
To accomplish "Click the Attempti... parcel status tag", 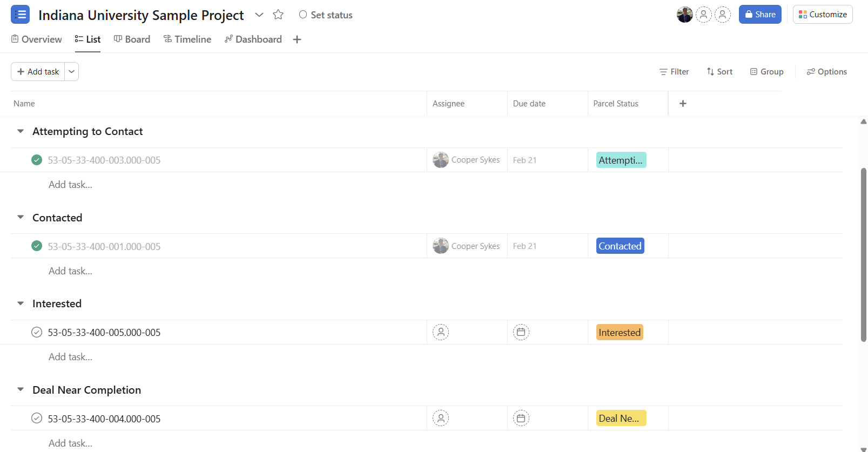I will (x=621, y=160).
